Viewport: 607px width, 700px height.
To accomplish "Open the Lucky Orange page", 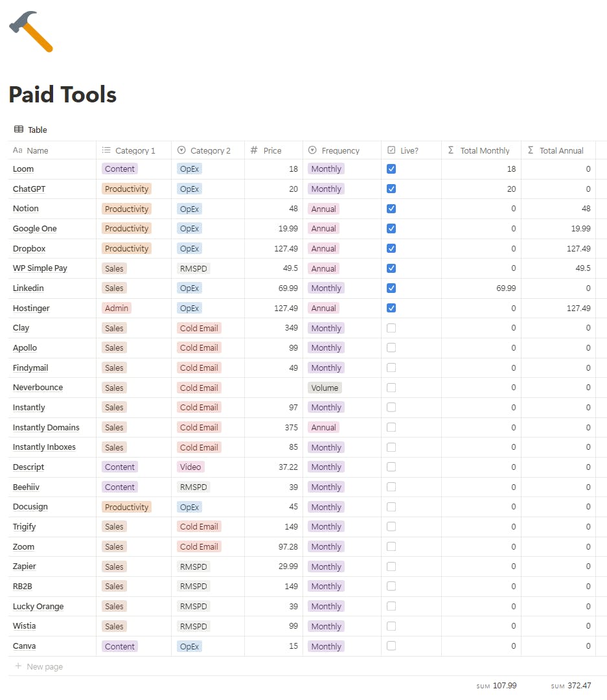I will click(38, 606).
